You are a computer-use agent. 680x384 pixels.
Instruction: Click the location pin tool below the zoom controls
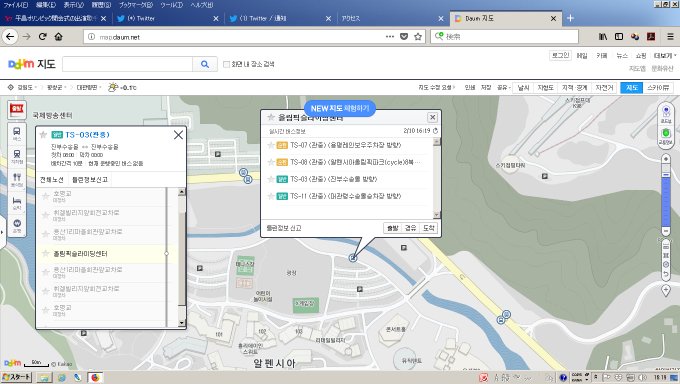[666, 290]
